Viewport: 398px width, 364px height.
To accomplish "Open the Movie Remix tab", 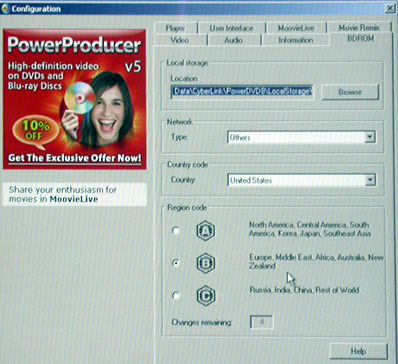I will pyautogui.click(x=359, y=28).
